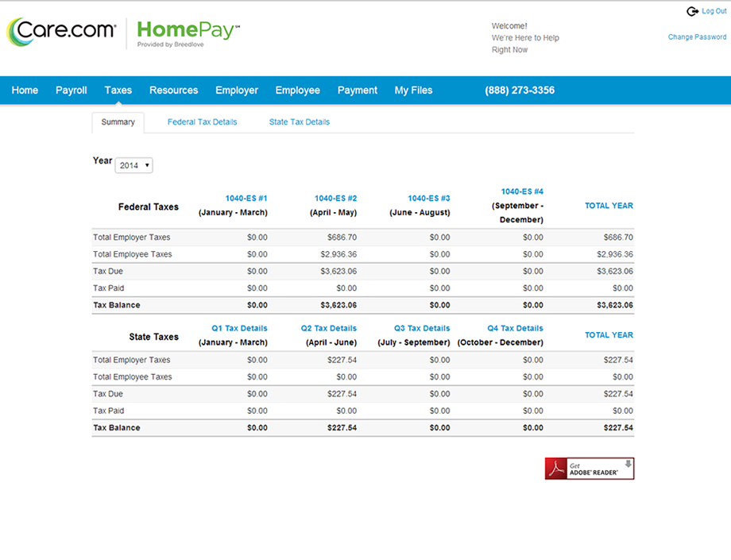This screenshot has height=560, width=731.
Task: Click the Get Adobe Reader badge
Action: point(588,468)
